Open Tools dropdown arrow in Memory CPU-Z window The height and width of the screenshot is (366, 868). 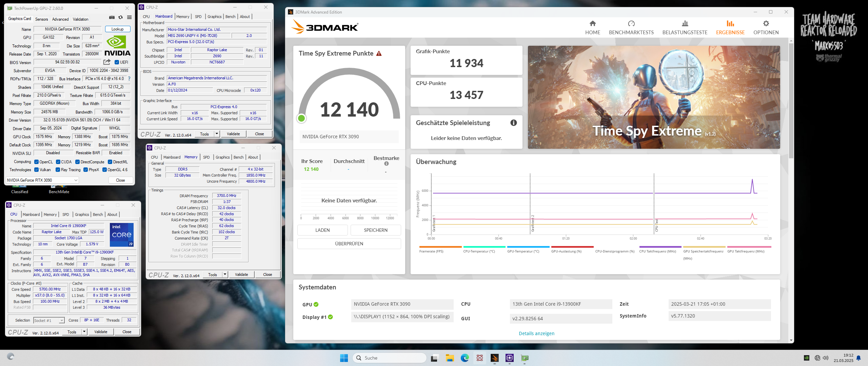pyautogui.click(x=225, y=274)
